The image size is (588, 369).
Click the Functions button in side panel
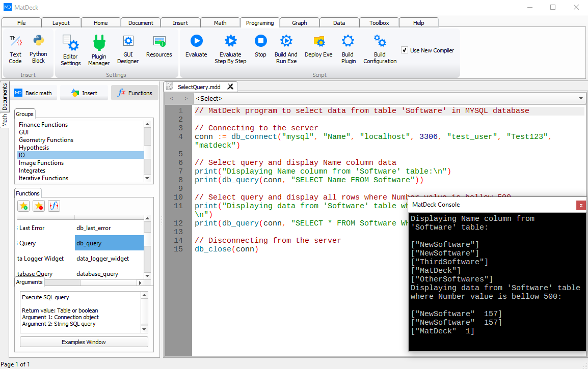[135, 93]
